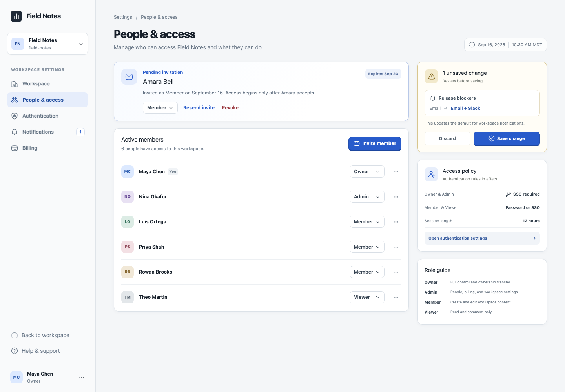Click the SSO required key icon
The width and height of the screenshot is (565, 392).
[x=508, y=194]
